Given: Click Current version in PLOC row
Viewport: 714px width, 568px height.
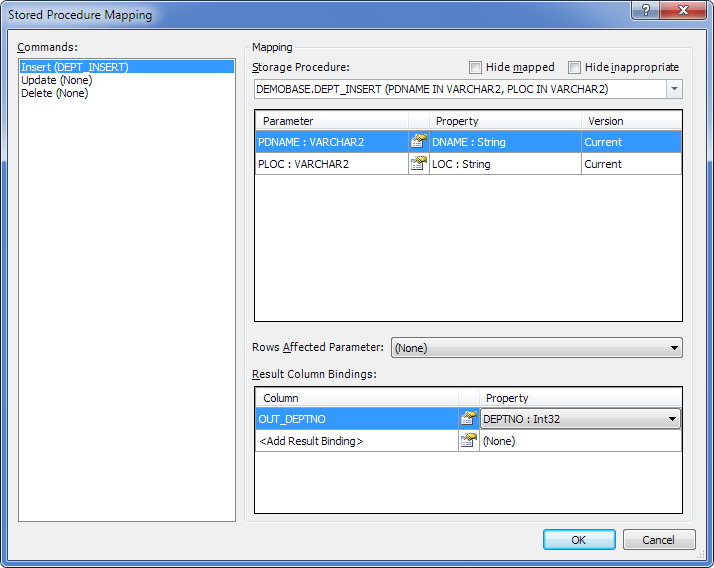Looking at the screenshot, I should tap(632, 164).
